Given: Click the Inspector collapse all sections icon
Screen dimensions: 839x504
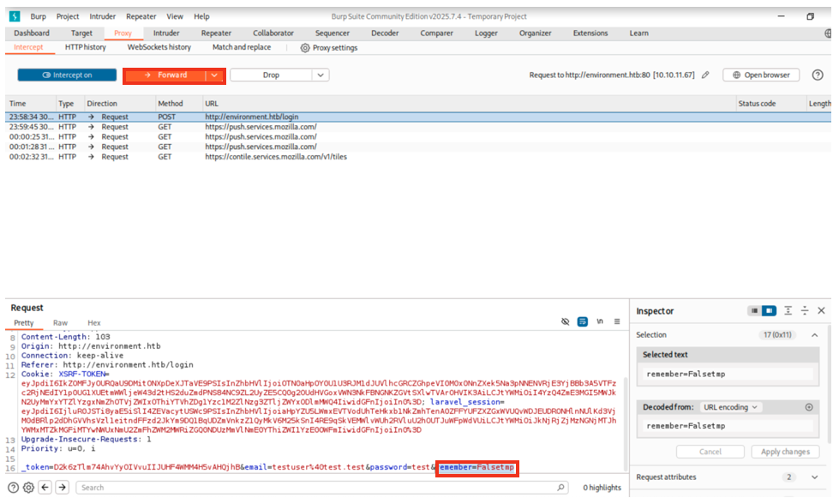Looking at the screenshot, I should [x=804, y=311].
